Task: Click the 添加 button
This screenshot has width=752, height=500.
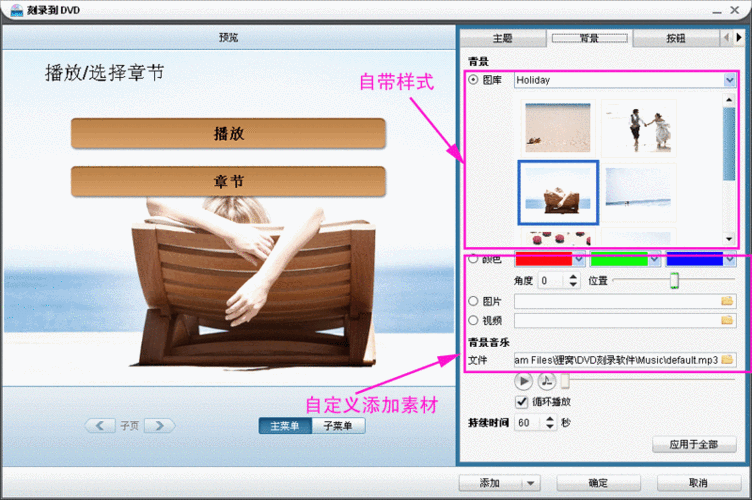Action: click(491, 483)
